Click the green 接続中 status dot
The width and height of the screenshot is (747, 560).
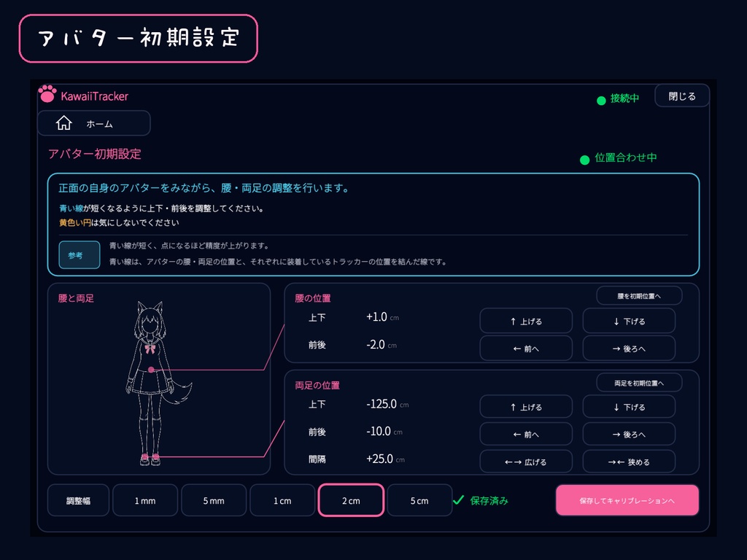coord(601,101)
